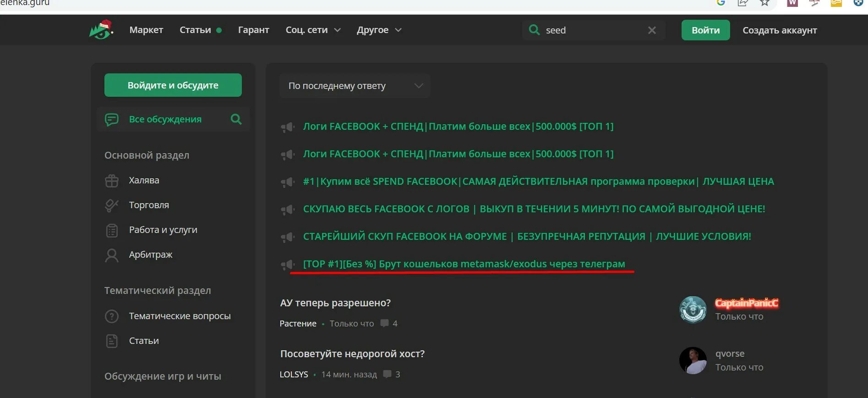Click the yellow extension icon in browser toolbar
The image size is (868, 398).
(x=836, y=3)
